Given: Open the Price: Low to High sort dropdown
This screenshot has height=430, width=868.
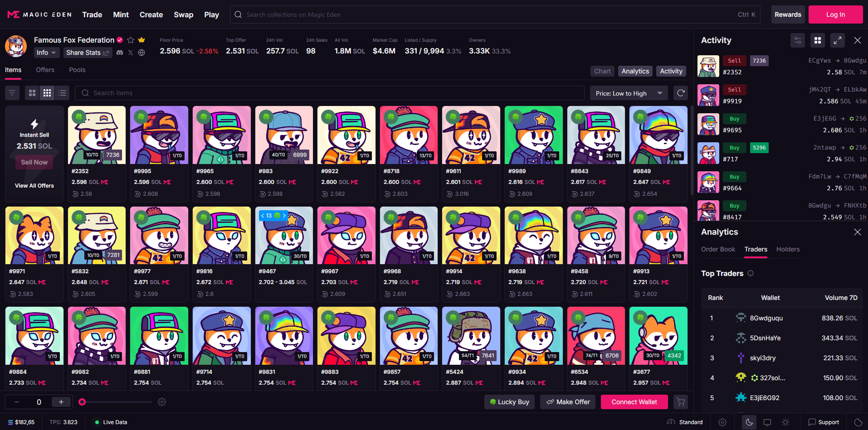Looking at the screenshot, I should pyautogui.click(x=629, y=93).
